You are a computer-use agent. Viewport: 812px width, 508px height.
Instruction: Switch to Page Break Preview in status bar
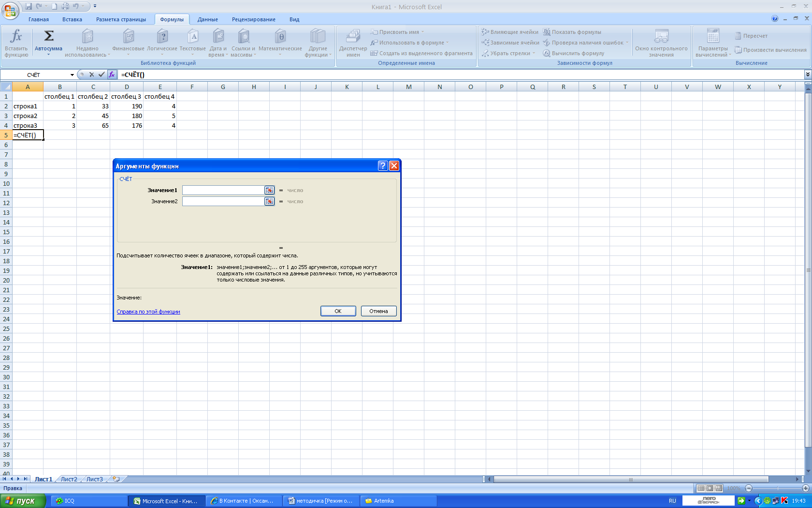[x=719, y=488]
